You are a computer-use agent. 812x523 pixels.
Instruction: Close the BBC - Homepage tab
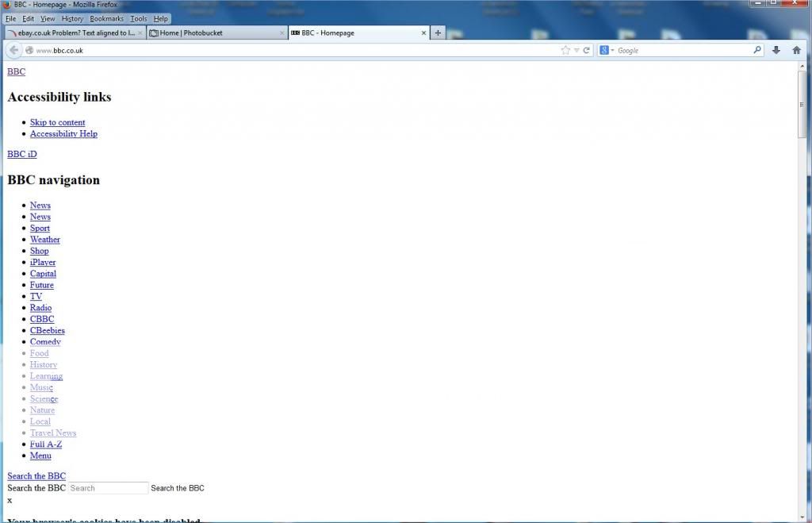click(423, 33)
